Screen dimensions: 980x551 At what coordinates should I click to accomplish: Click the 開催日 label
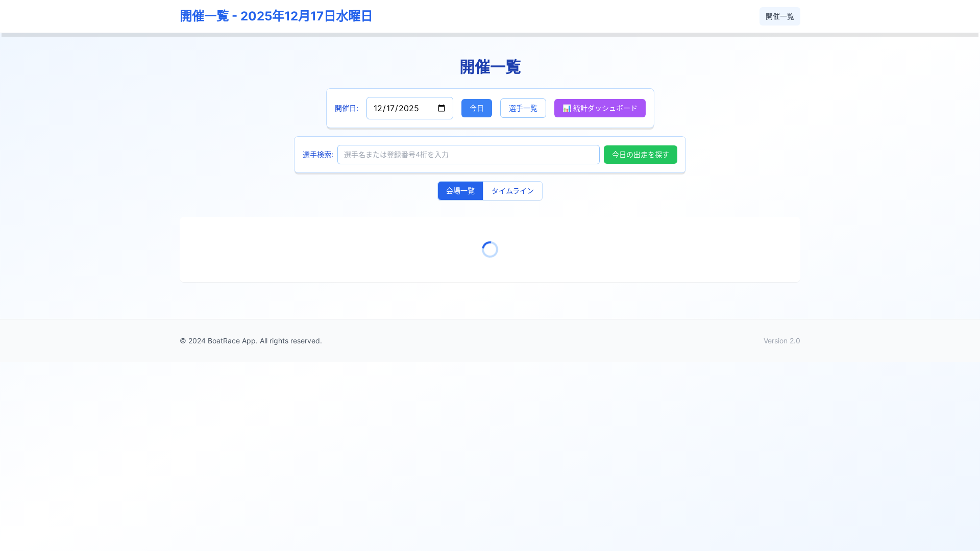346,108
